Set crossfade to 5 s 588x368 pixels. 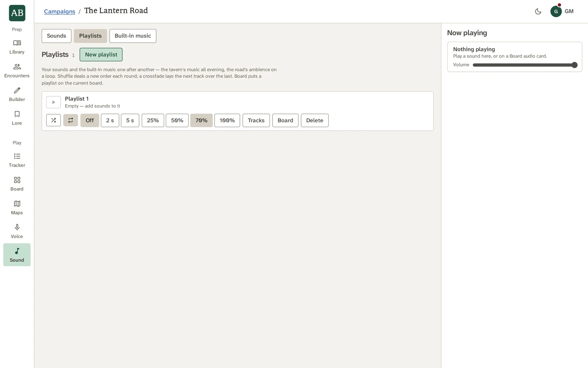[130, 120]
